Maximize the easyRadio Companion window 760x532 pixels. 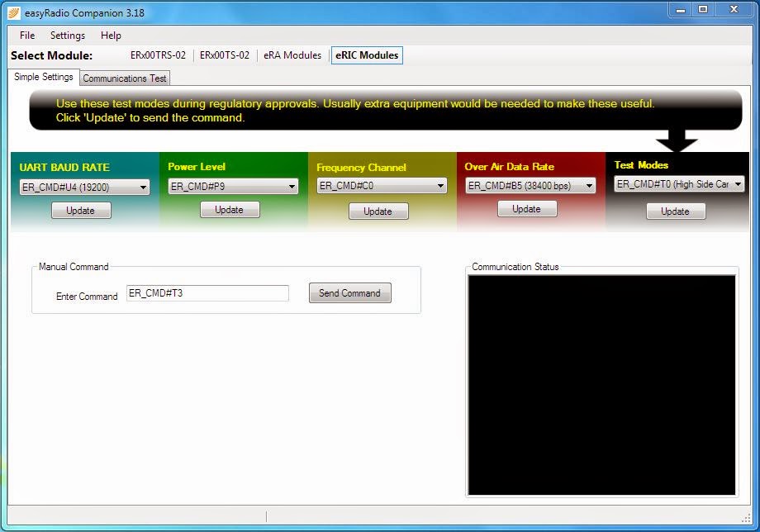pos(703,9)
